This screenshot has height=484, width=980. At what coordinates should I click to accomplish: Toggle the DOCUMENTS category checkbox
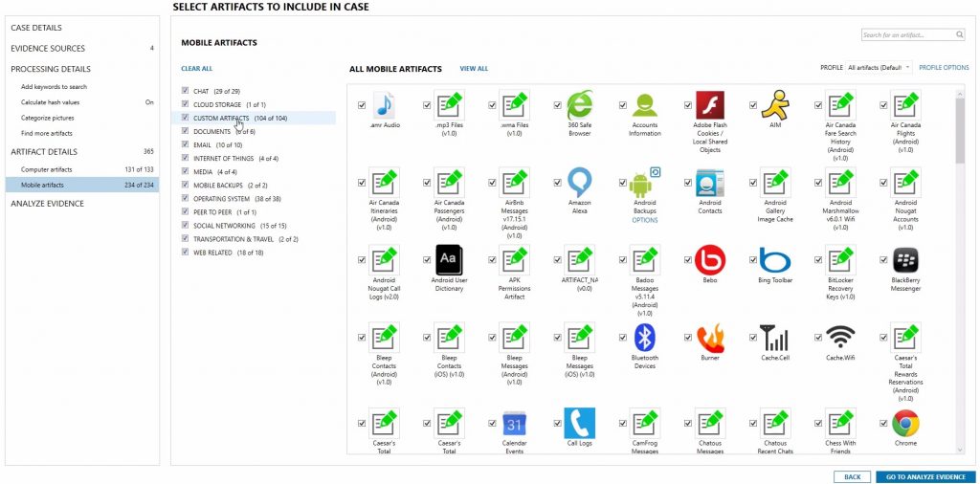tap(185, 131)
